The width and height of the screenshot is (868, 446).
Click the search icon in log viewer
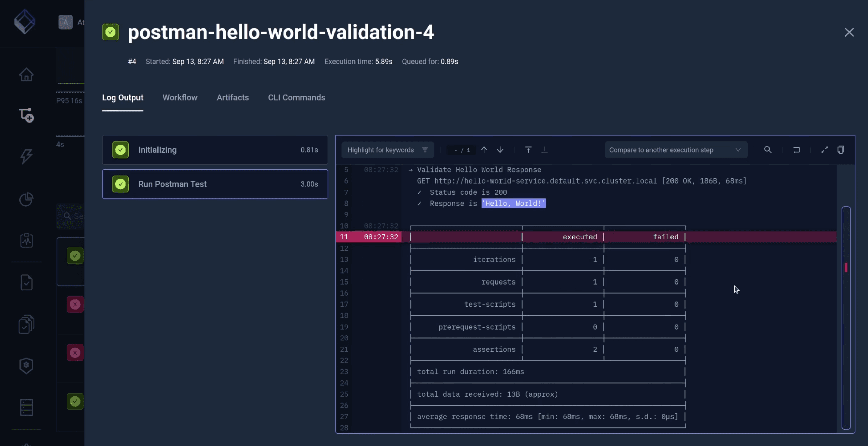pos(768,150)
